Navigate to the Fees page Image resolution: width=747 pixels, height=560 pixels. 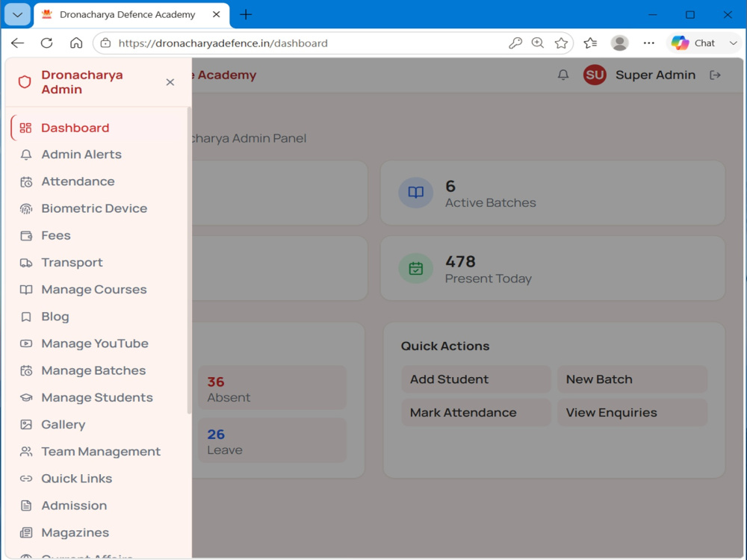tap(99, 236)
